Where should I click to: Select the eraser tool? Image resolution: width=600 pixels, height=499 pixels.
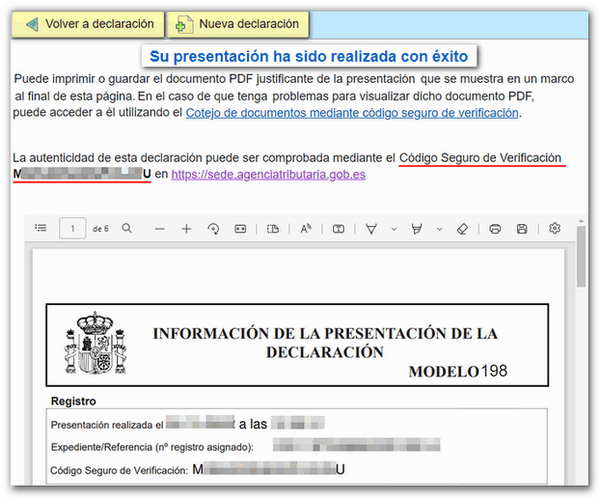pyautogui.click(x=462, y=229)
